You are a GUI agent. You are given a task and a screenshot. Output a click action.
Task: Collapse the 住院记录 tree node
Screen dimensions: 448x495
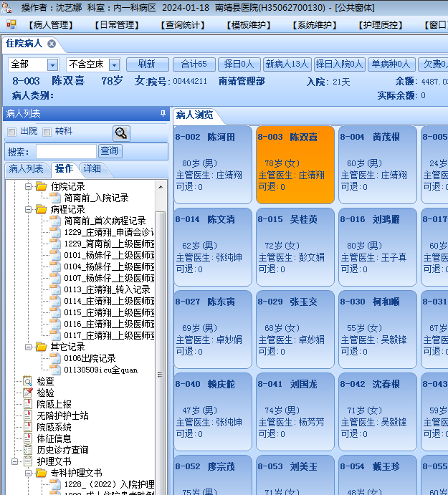click(28, 186)
